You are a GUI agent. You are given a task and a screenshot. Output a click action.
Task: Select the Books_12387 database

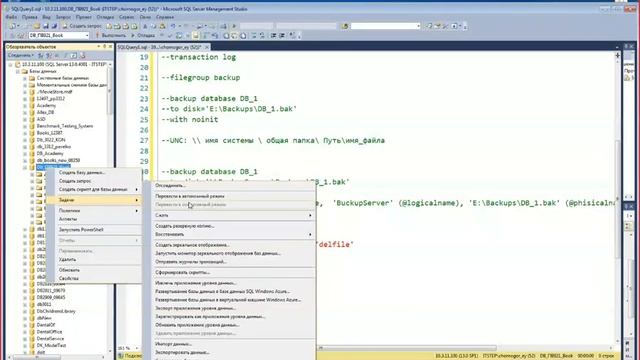[x=49, y=133]
